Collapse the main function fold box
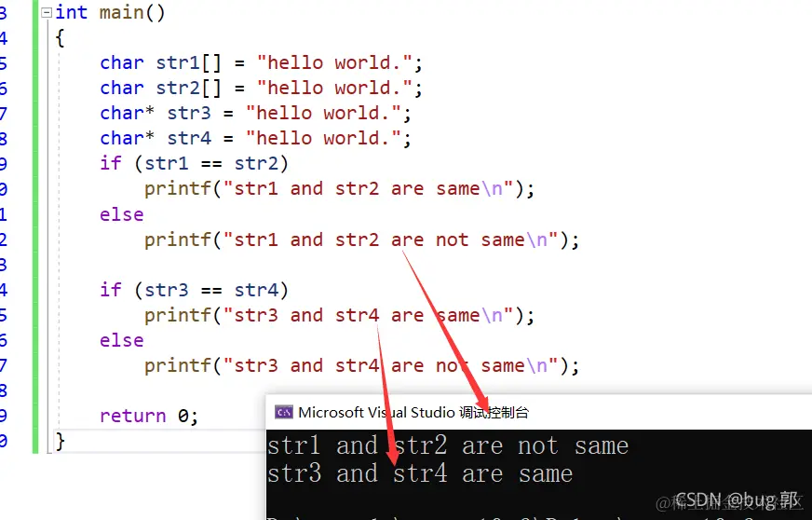812x520 pixels. 47,12
